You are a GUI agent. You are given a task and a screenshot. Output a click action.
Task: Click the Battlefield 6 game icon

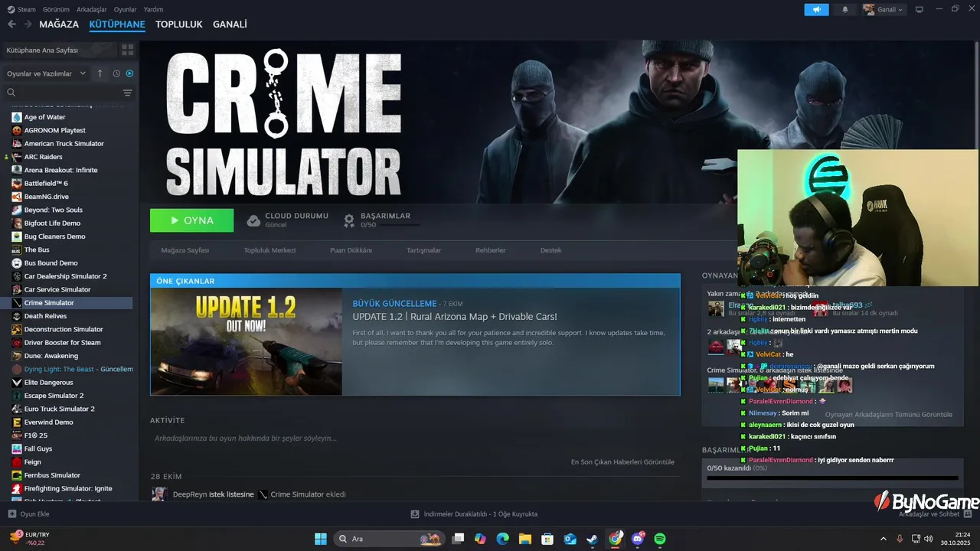coord(17,184)
